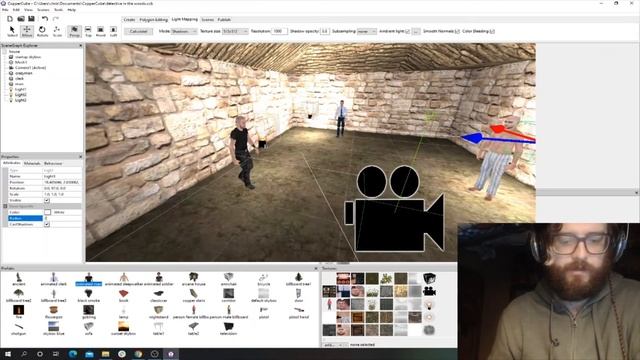Viewport: 640px width, 360px height.
Task: Select Light1 in the scene graph
Action: point(20,89)
